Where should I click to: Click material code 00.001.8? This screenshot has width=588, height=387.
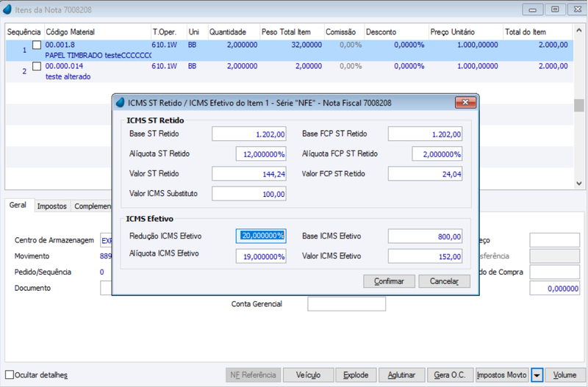pos(60,45)
